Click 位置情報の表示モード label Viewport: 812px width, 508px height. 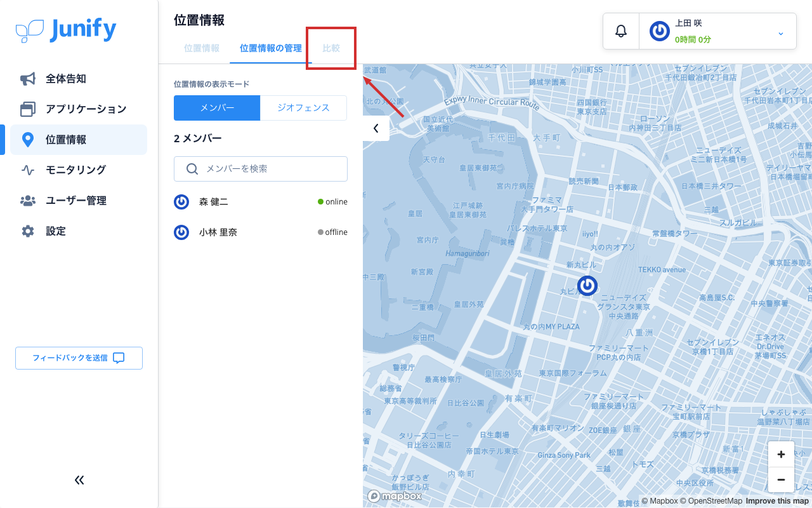[x=212, y=84]
